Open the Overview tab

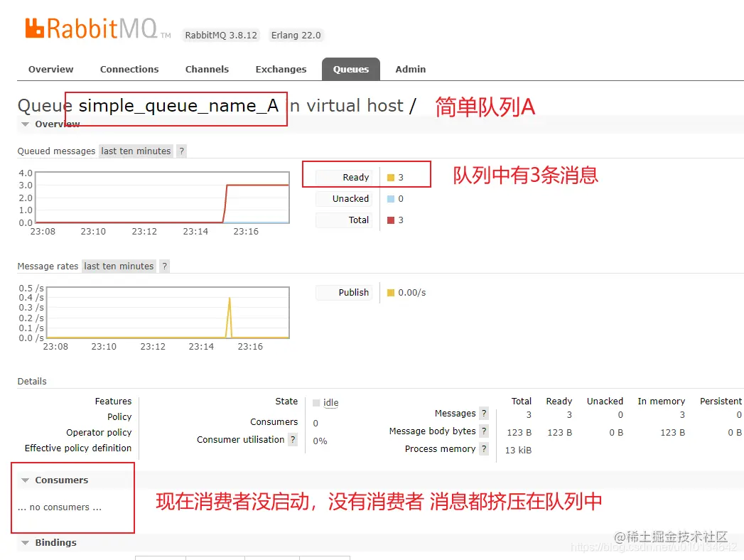tap(50, 69)
